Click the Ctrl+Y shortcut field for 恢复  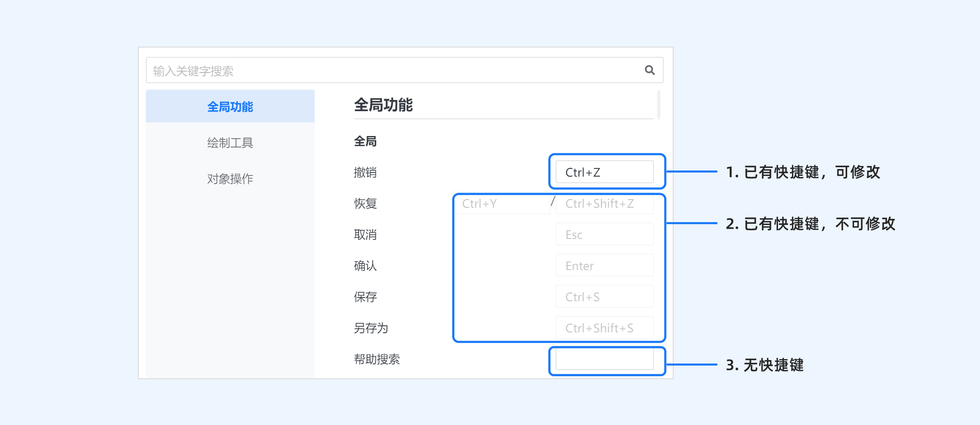pos(502,203)
